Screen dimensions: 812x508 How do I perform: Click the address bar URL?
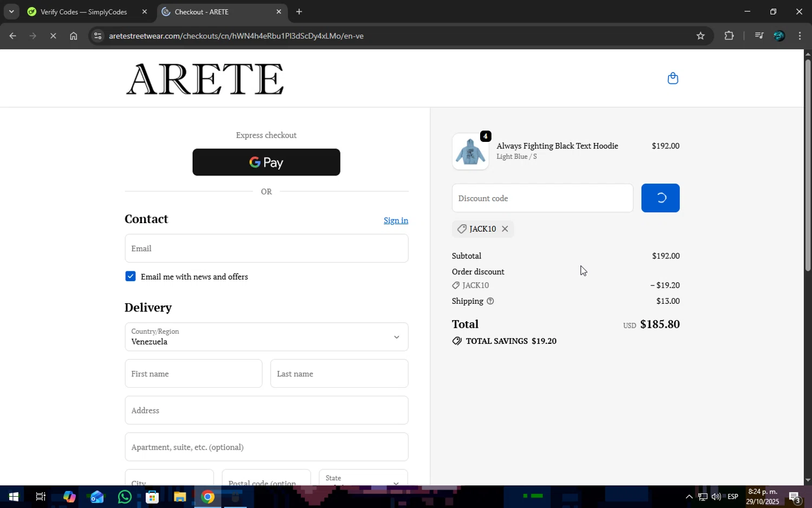coord(236,36)
